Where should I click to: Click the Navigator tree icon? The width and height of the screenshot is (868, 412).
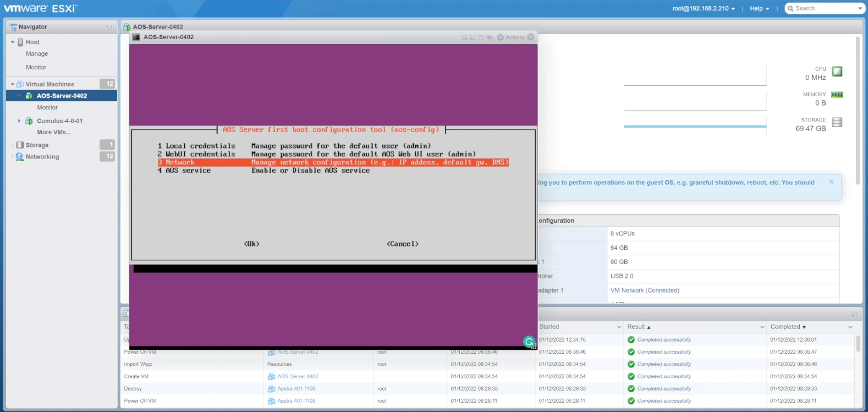click(13, 27)
